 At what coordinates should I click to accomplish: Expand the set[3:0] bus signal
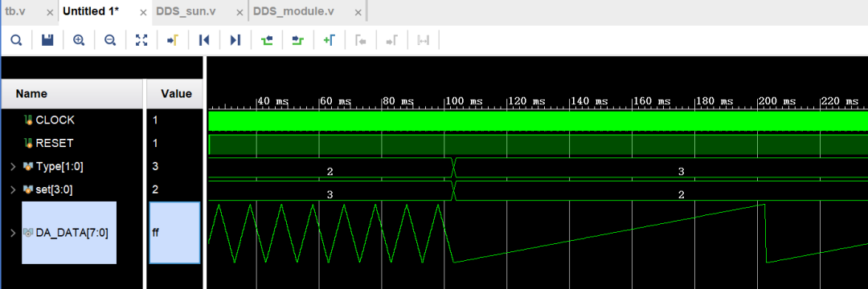(x=13, y=189)
